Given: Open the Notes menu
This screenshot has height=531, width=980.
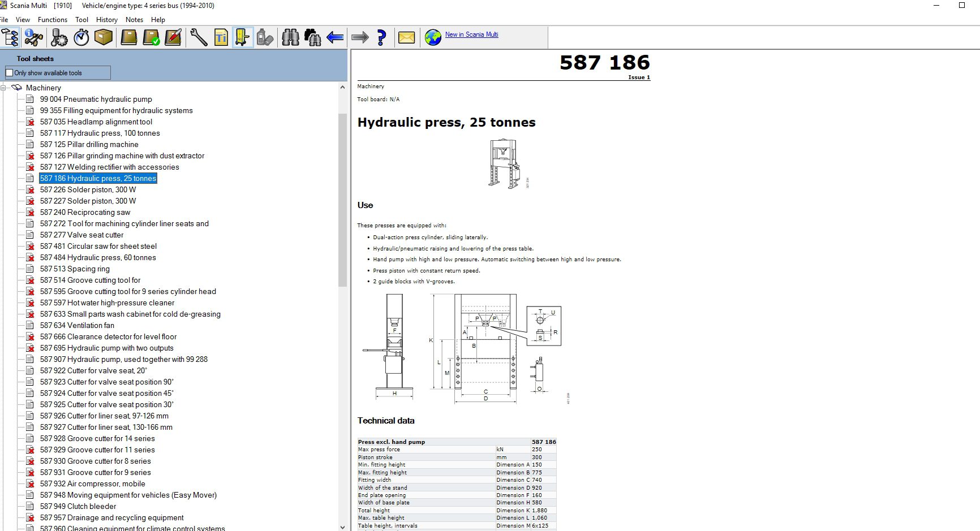Looking at the screenshot, I should pyautogui.click(x=134, y=19).
